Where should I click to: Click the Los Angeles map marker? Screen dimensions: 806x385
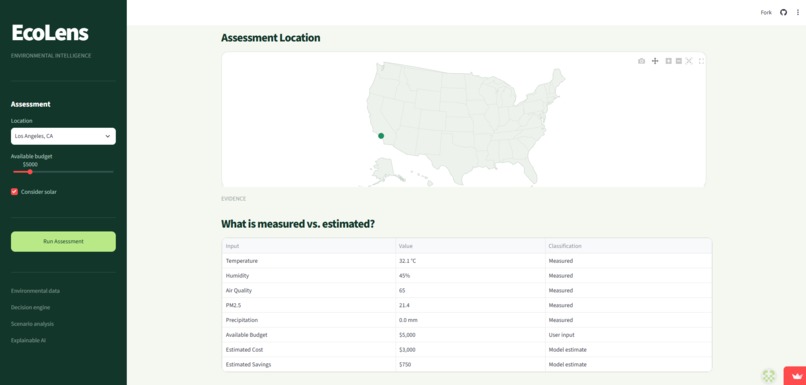tap(381, 136)
